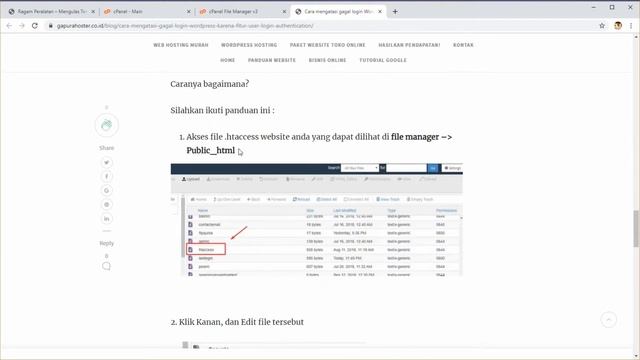Click the page vertical scrollbar thumb

point(636,229)
